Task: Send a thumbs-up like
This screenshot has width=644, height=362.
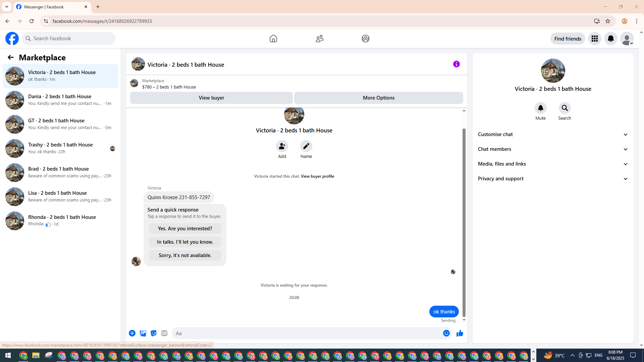Action: point(460,333)
